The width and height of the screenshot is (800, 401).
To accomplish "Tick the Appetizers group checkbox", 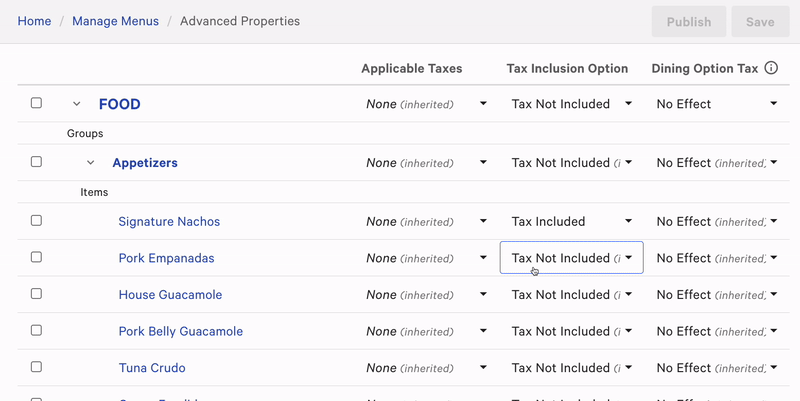I will click(x=36, y=162).
